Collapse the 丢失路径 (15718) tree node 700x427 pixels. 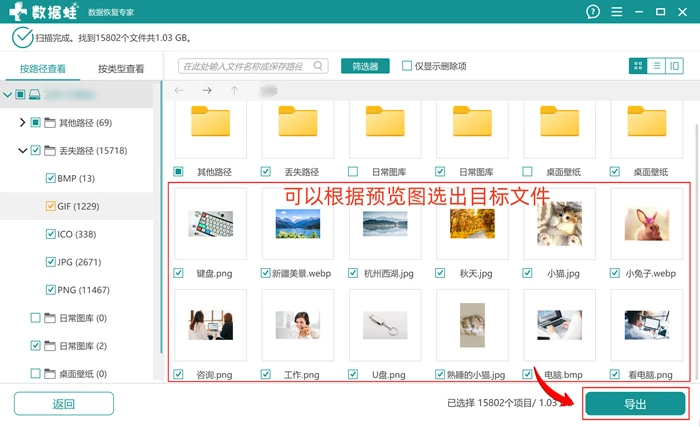(22, 151)
